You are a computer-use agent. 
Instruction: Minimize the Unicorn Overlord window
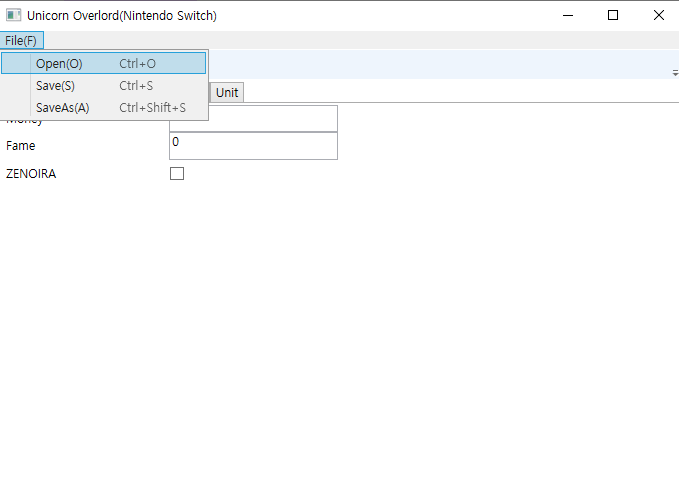coord(568,15)
